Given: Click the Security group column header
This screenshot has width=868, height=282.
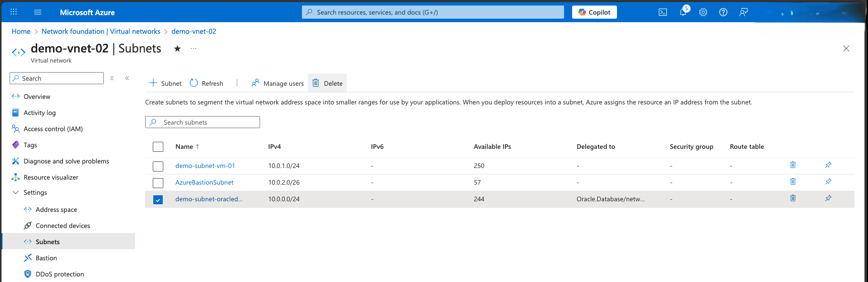Looking at the screenshot, I should pyautogui.click(x=692, y=147).
